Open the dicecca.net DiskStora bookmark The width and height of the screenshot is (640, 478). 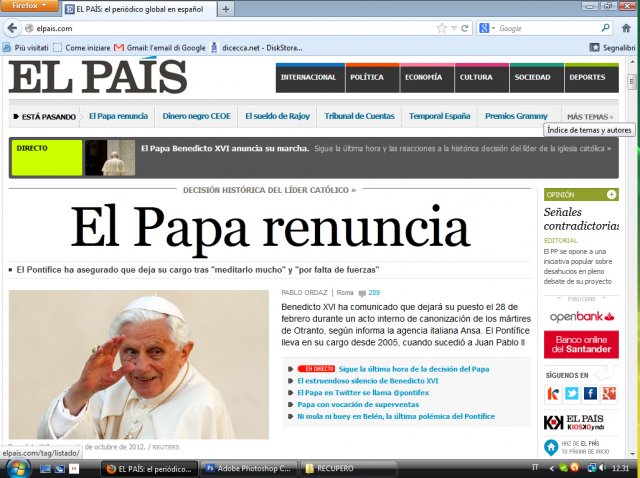click(x=256, y=48)
